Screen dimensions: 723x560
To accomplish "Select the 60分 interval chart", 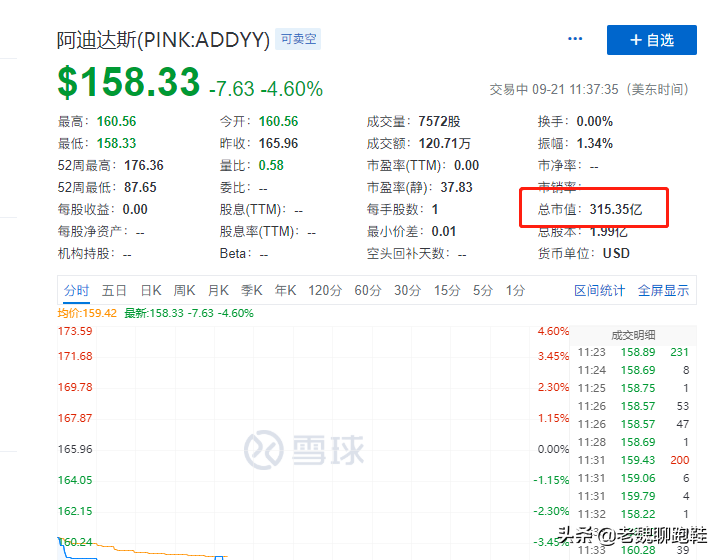I will pyautogui.click(x=368, y=290).
